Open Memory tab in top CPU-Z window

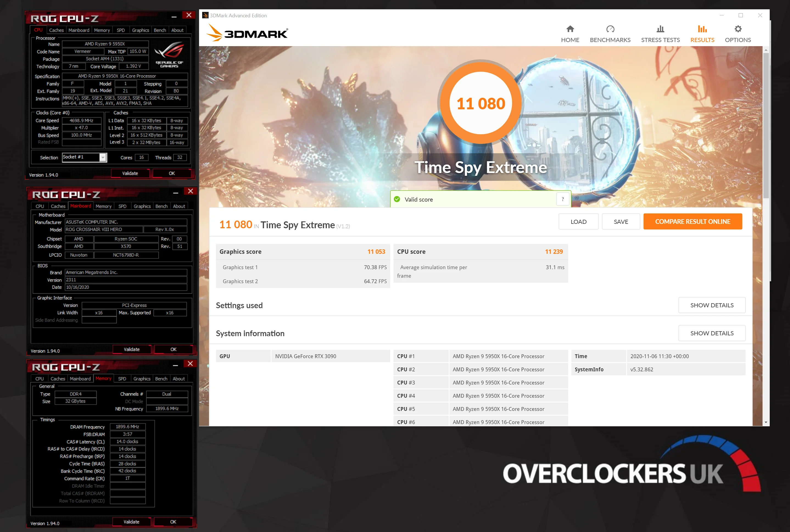pyautogui.click(x=102, y=30)
